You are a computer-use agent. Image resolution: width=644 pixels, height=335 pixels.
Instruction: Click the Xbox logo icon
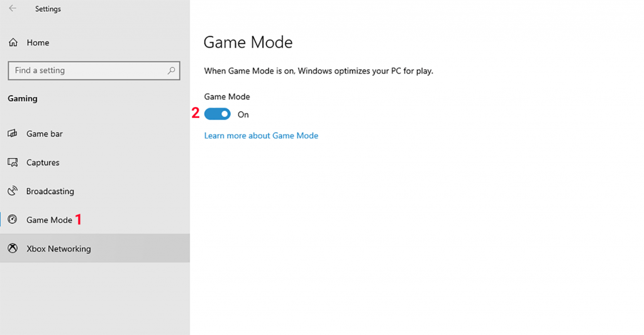13,248
